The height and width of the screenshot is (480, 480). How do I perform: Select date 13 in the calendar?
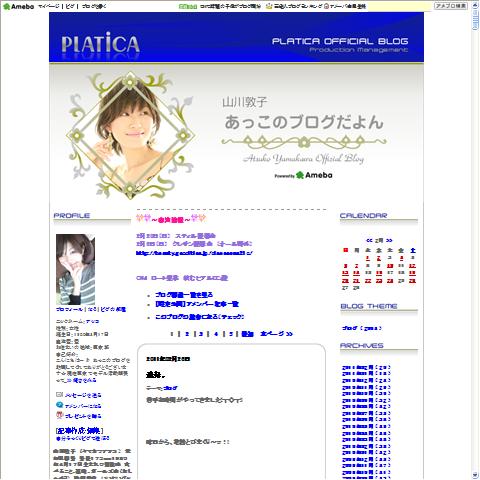pyautogui.click(x=345, y=273)
